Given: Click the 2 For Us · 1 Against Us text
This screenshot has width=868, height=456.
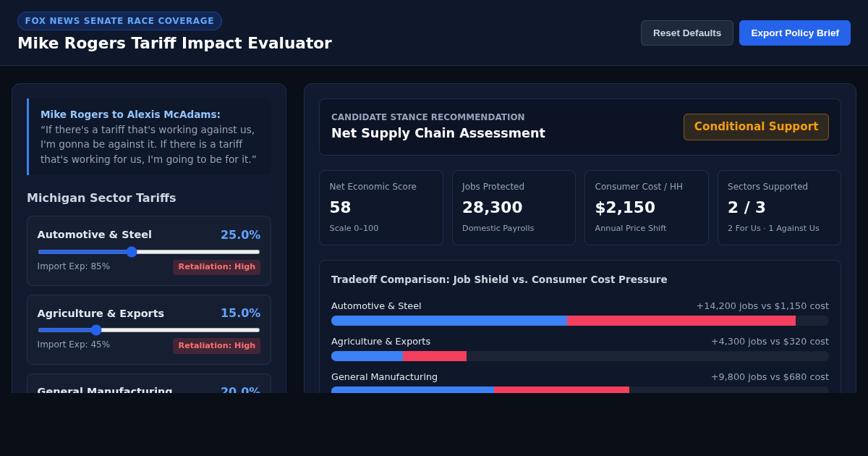Looking at the screenshot, I should [x=773, y=229].
